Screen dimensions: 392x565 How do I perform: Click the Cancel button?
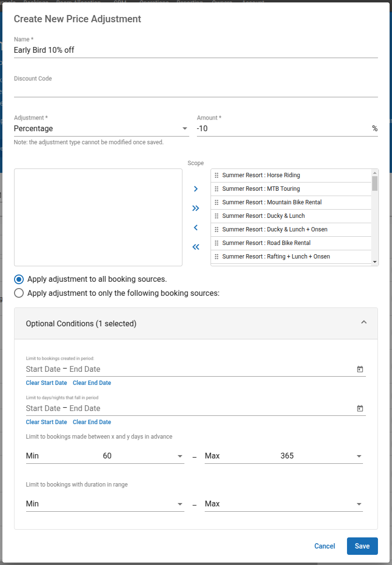point(324,546)
